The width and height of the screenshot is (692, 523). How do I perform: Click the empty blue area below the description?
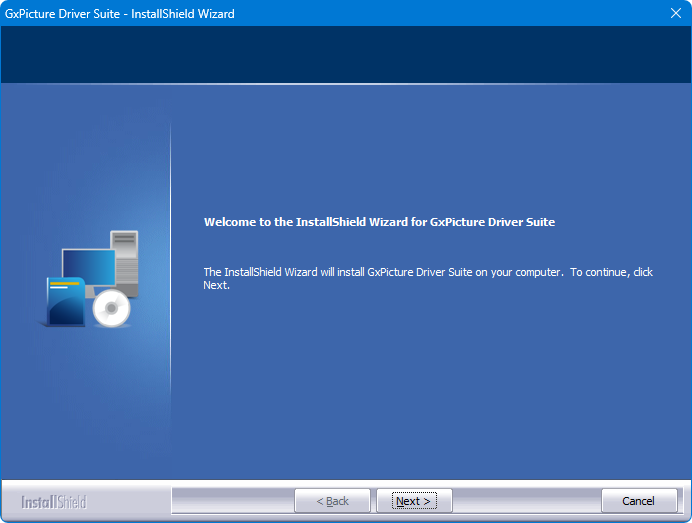point(430,390)
